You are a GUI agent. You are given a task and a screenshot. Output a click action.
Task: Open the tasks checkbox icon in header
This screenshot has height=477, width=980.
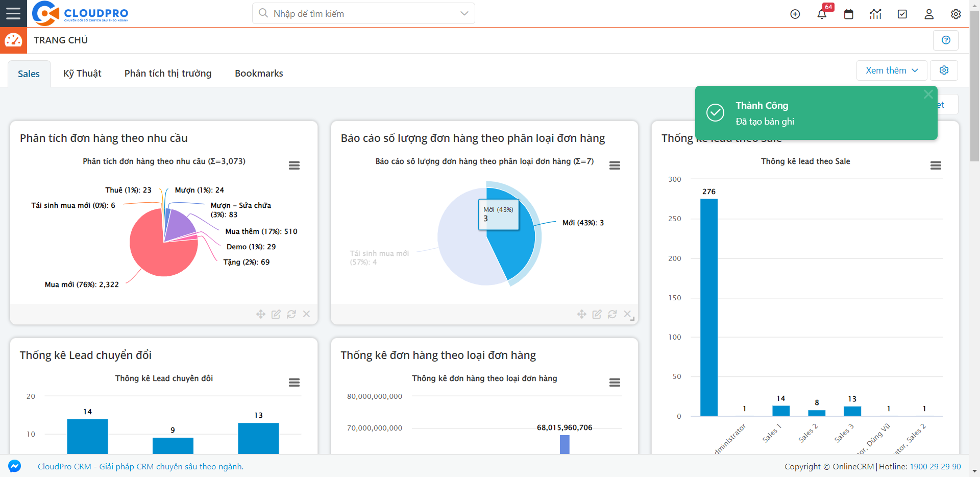[x=902, y=14]
